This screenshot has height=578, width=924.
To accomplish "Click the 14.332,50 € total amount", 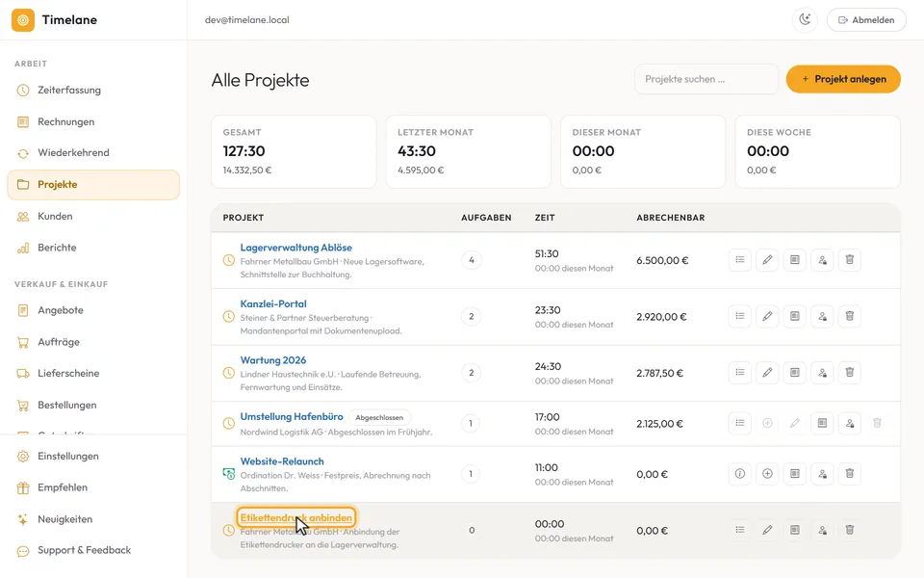I will pyautogui.click(x=247, y=171).
